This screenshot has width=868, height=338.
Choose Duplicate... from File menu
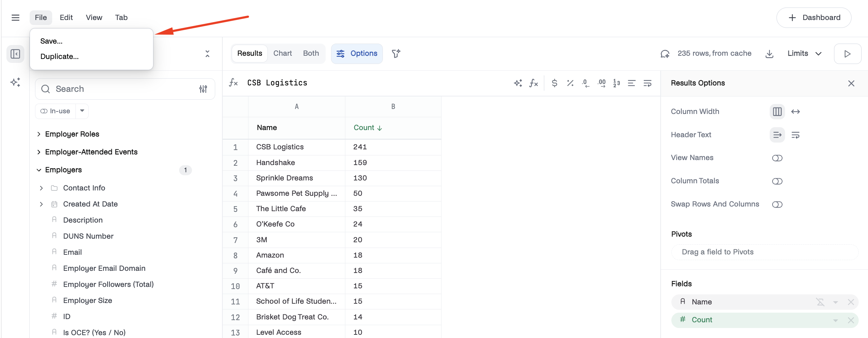coord(59,56)
